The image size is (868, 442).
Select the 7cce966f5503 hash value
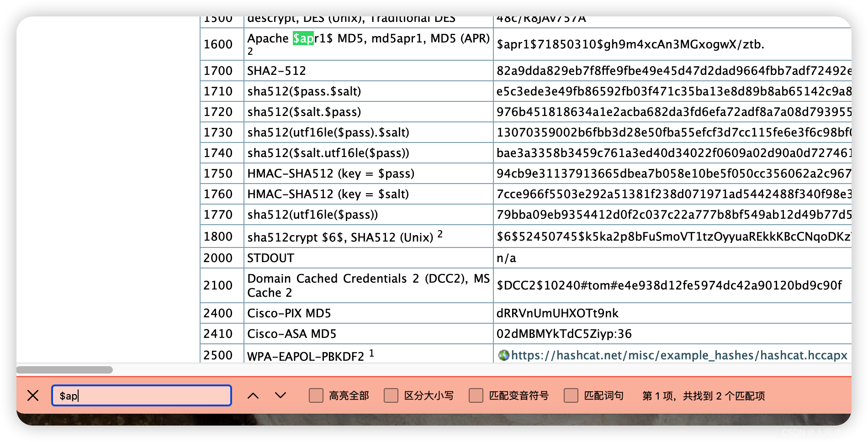(674, 194)
